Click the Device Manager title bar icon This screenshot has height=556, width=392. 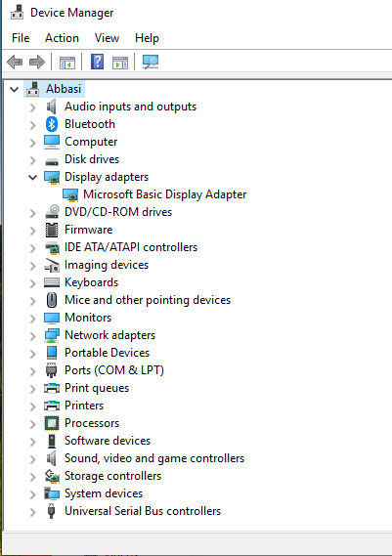pos(17,13)
